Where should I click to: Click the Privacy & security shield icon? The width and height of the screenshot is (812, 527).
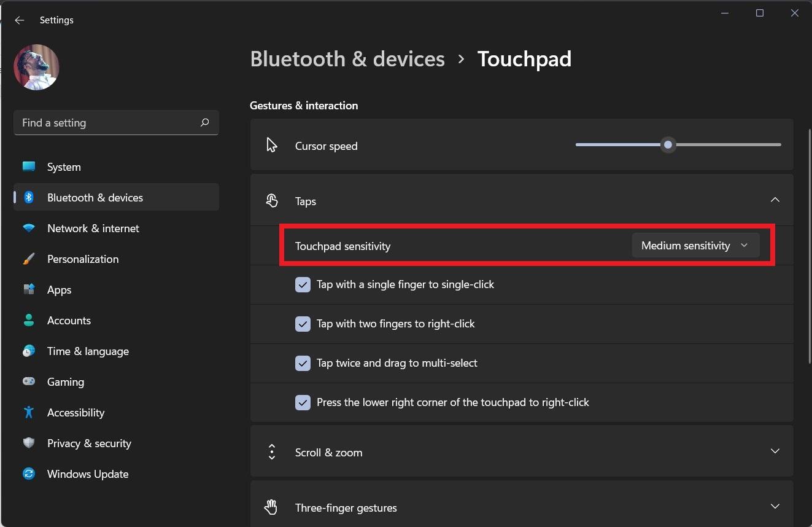(x=29, y=443)
